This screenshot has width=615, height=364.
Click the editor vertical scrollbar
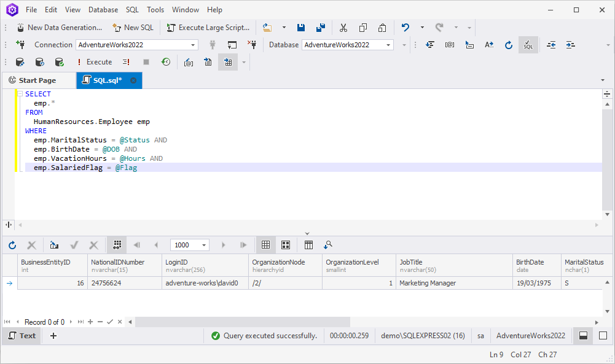pos(607,159)
